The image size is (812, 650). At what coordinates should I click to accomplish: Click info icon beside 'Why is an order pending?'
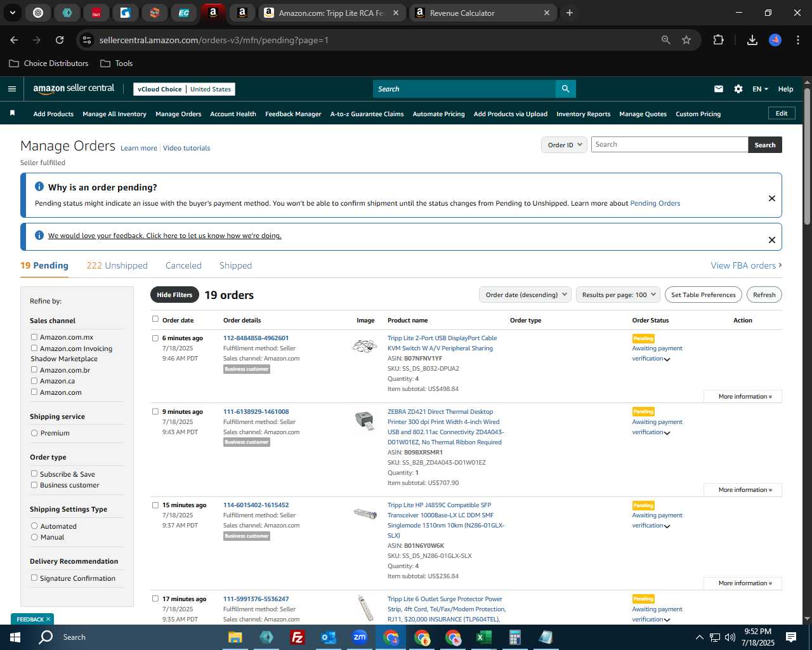point(39,187)
